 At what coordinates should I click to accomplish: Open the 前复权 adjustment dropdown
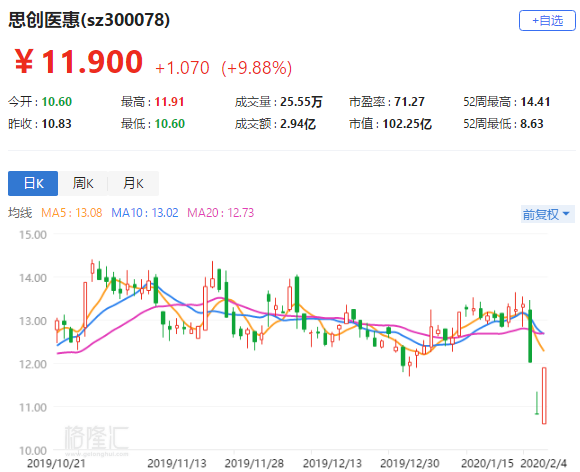(547, 214)
